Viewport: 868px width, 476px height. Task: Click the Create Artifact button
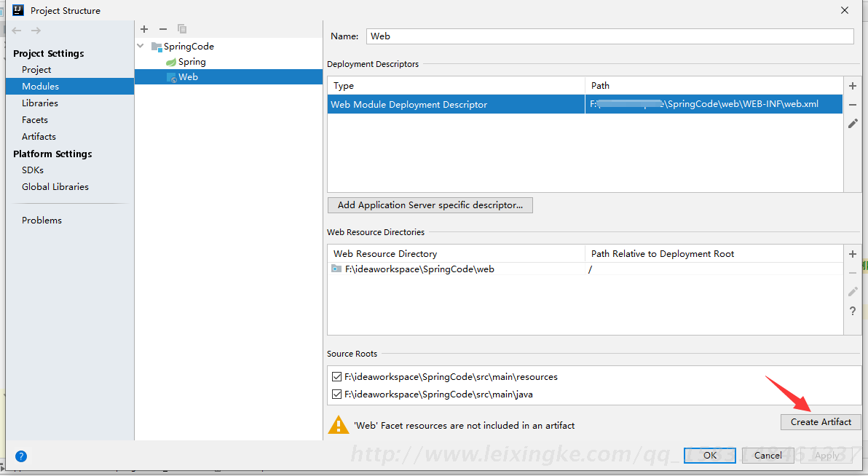pyautogui.click(x=821, y=422)
